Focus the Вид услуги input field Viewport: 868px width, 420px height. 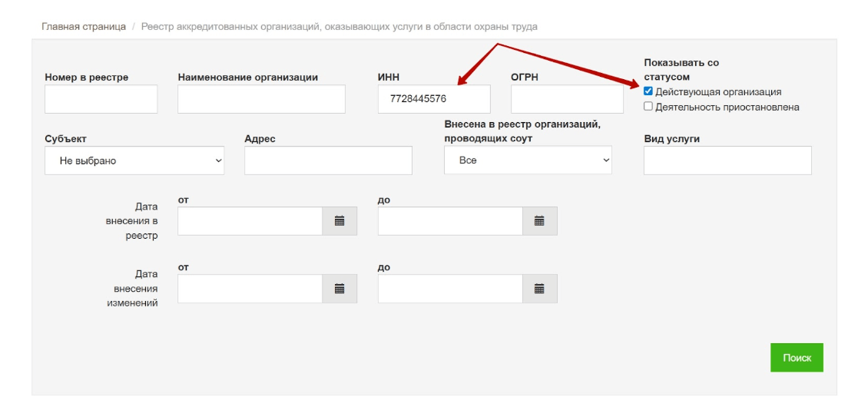click(x=727, y=160)
